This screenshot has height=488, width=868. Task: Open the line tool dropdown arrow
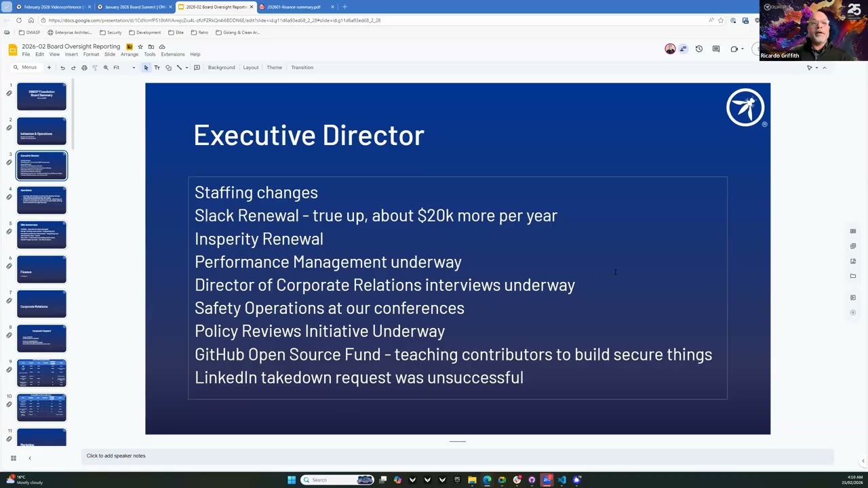click(x=187, y=68)
